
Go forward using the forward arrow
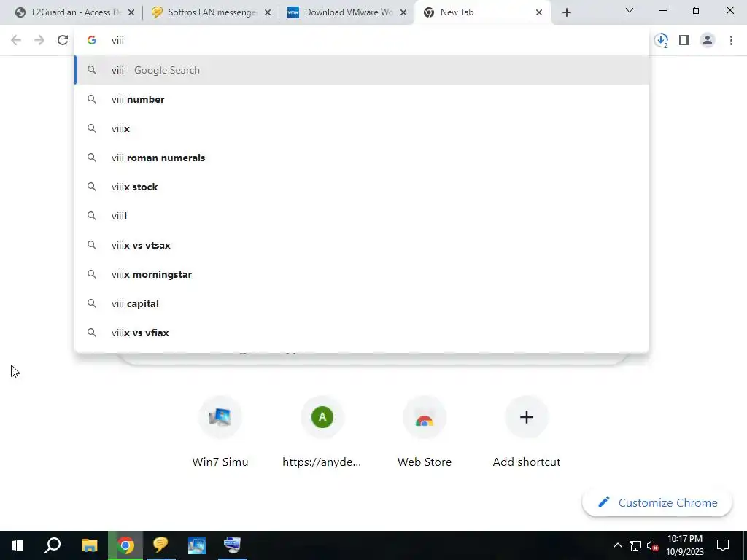pyautogui.click(x=39, y=40)
